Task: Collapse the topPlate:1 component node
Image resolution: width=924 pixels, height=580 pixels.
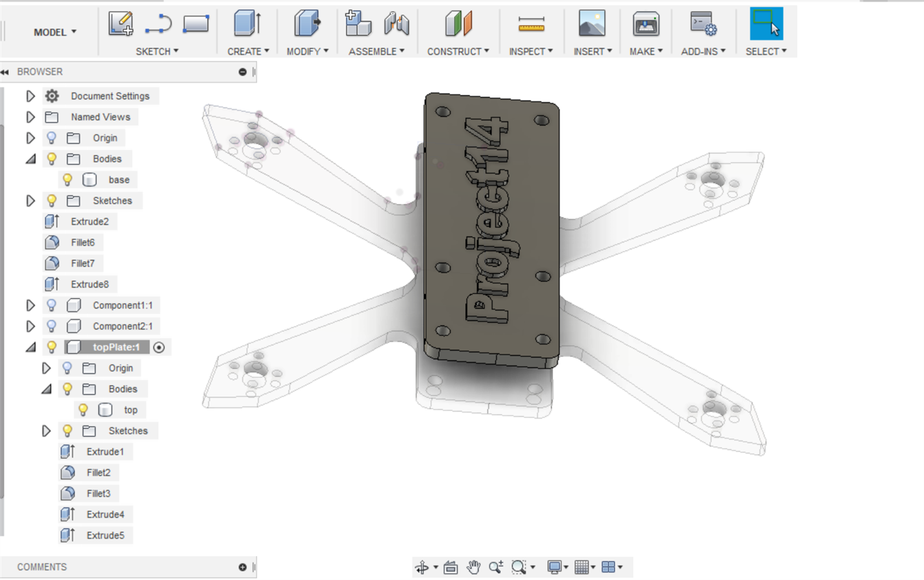Action: click(x=30, y=347)
